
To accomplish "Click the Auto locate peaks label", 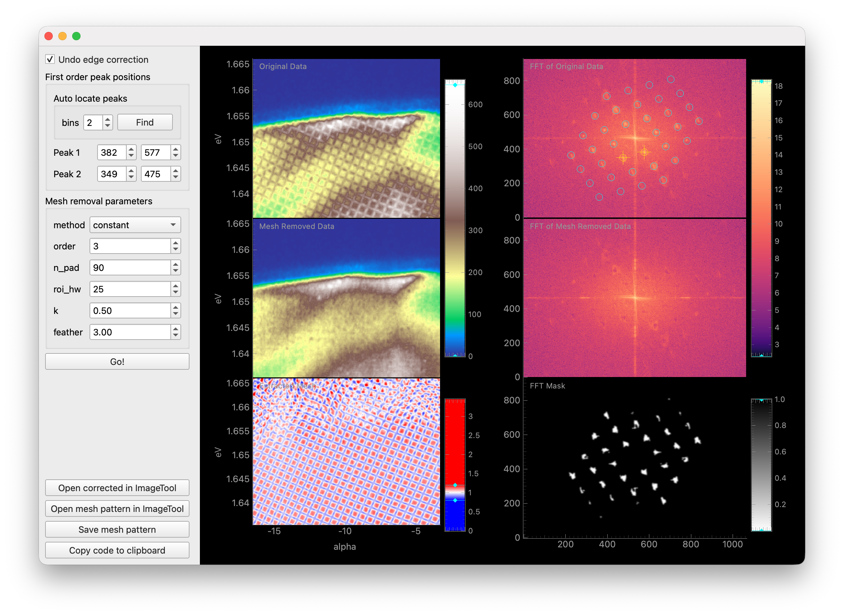I will 90,99.
